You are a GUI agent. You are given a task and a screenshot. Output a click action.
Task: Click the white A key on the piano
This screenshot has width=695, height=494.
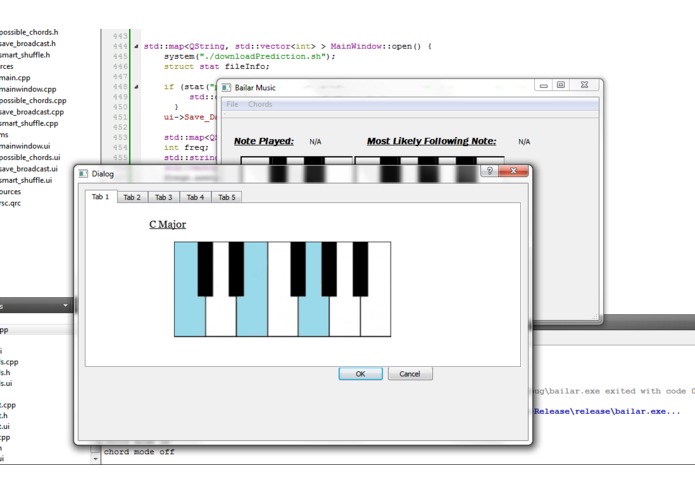point(345,315)
